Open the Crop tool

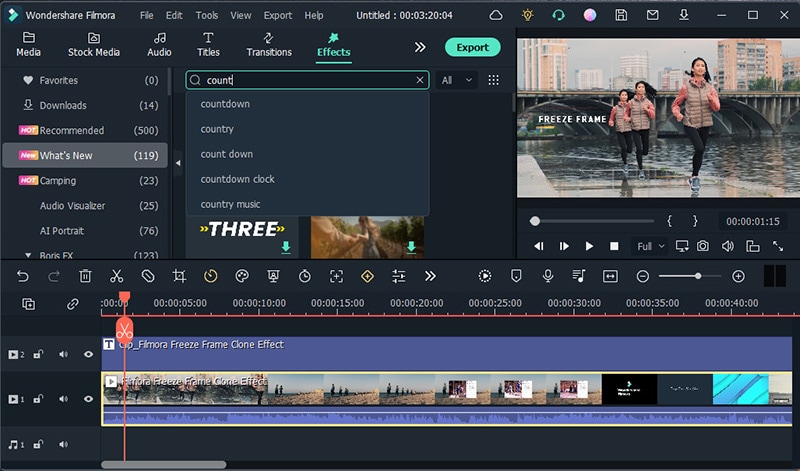point(179,276)
